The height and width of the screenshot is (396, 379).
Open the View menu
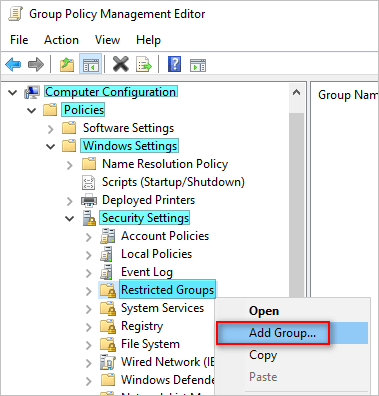pyautogui.click(x=107, y=40)
